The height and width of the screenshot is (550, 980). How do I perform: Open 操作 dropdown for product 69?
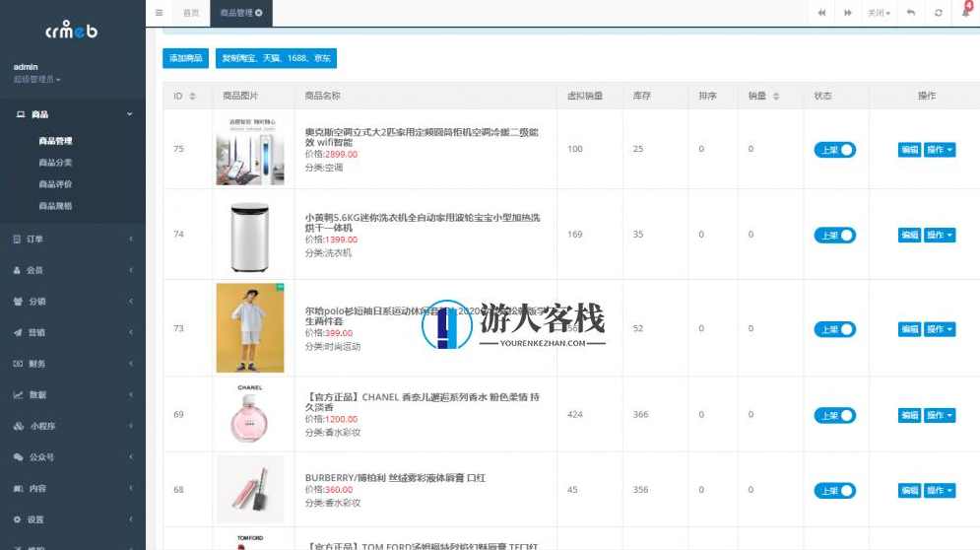(940, 416)
